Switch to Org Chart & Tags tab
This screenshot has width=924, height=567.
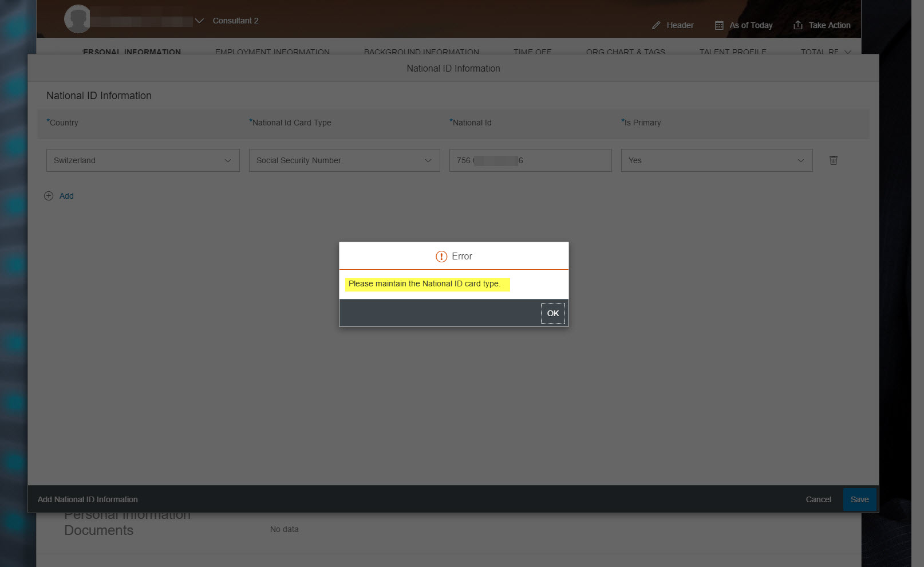pyautogui.click(x=626, y=52)
